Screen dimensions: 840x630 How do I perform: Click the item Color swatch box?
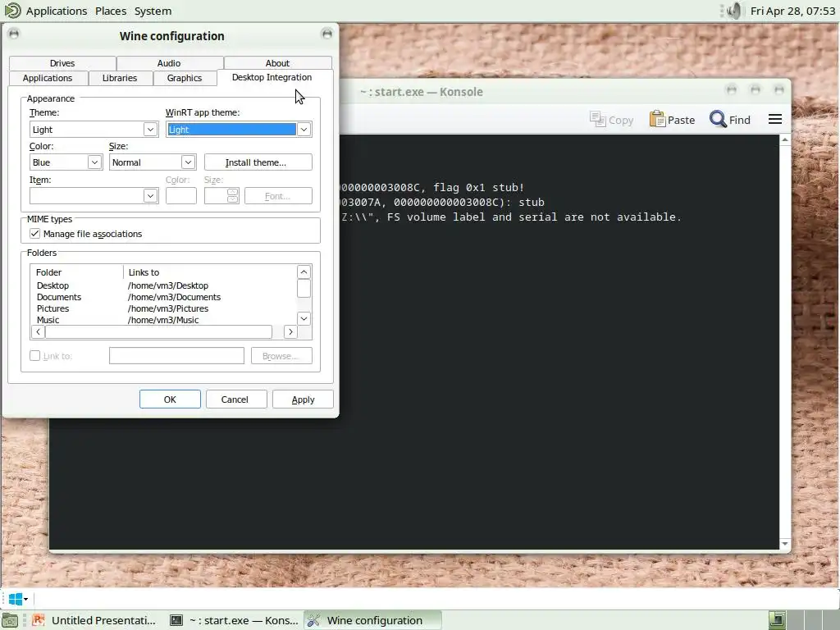pyautogui.click(x=181, y=196)
